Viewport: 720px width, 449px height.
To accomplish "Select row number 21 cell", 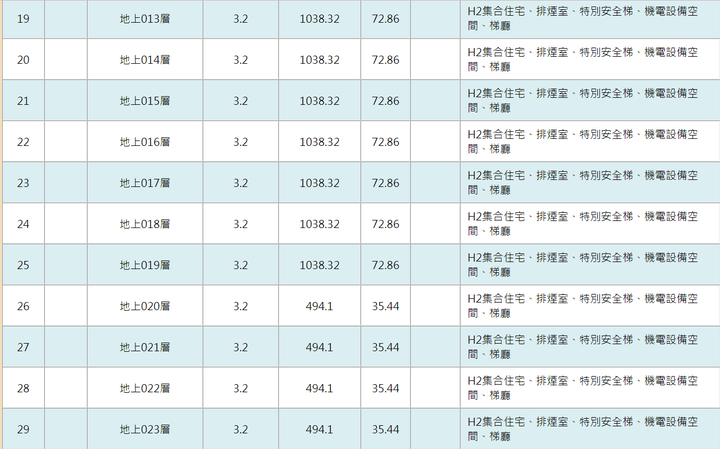I will pos(23,101).
